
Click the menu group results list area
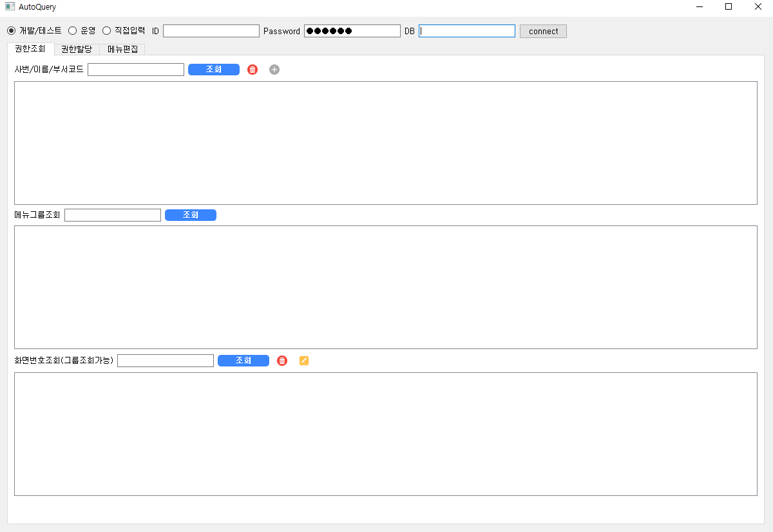click(x=386, y=287)
